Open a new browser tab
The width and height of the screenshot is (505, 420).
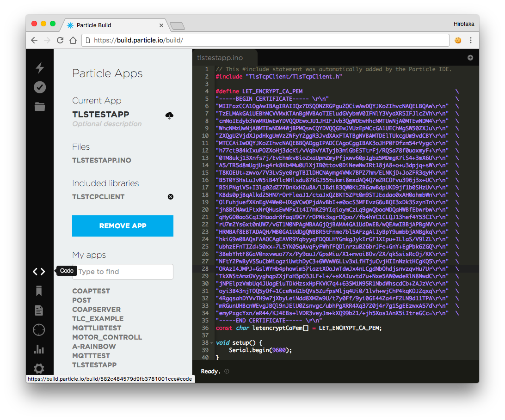point(177,26)
